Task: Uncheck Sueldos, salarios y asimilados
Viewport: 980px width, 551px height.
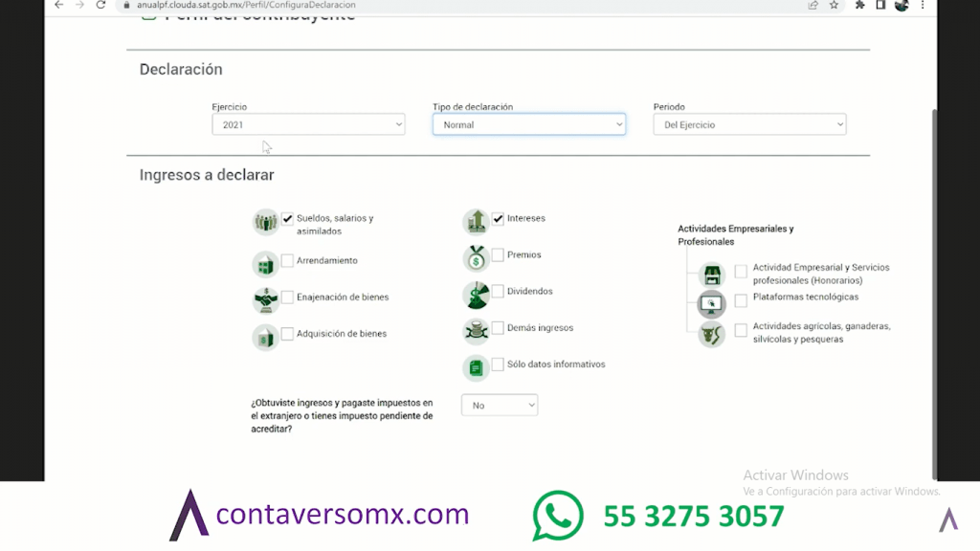Action: click(x=287, y=219)
